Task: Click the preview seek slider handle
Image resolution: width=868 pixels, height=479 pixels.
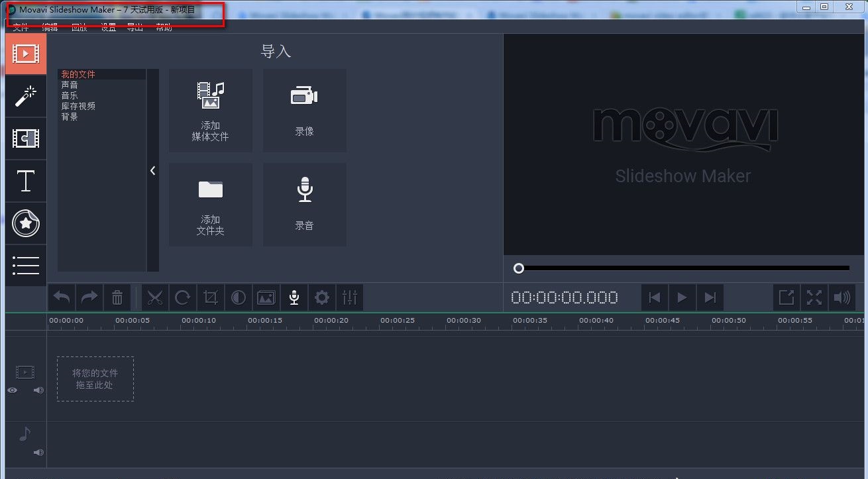Action: point(519,268)
